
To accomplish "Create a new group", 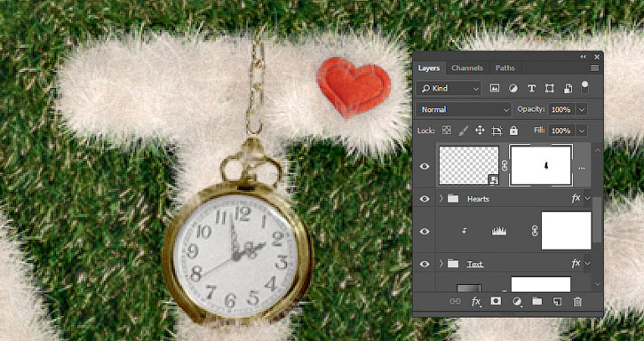I will (x=537, y=302).
